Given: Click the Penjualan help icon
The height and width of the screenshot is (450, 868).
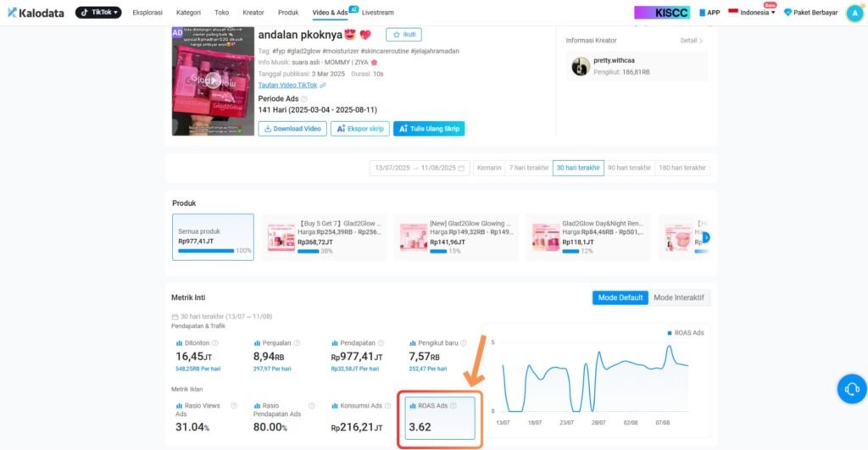Looking at the screenshot, I should coord(297,343).
